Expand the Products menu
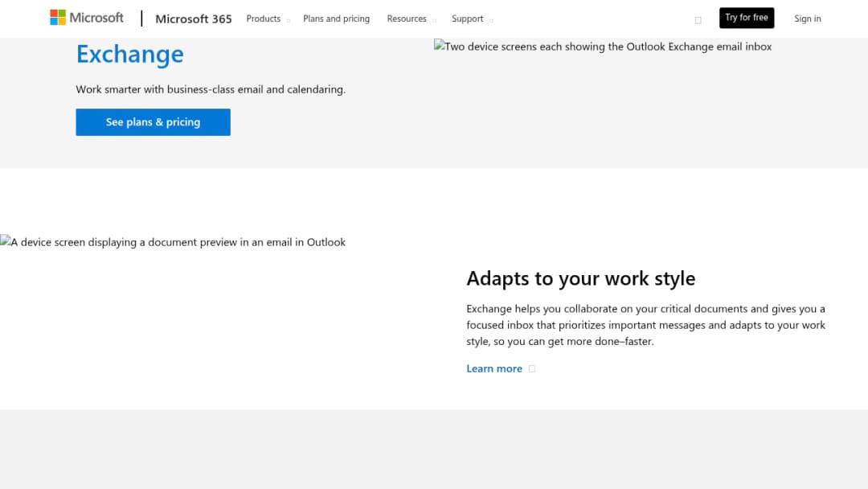The image size is (868, 489). (x=268, y=18)
